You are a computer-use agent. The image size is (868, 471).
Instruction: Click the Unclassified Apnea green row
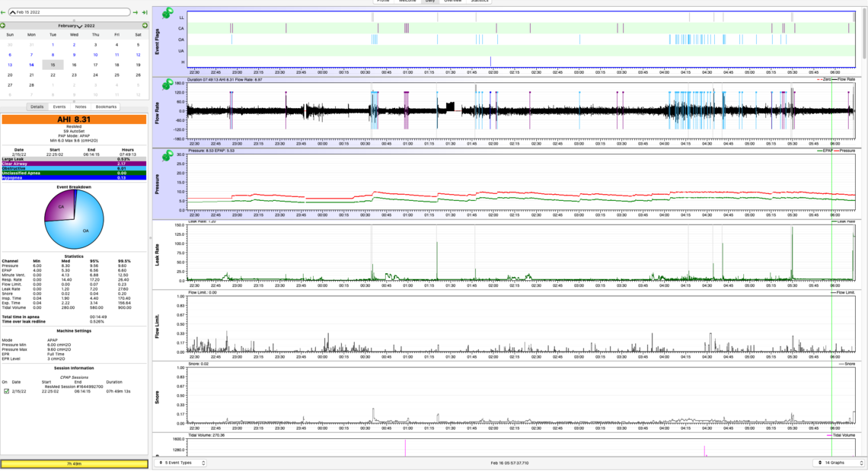pyautogui.click(x=74, y=173)
